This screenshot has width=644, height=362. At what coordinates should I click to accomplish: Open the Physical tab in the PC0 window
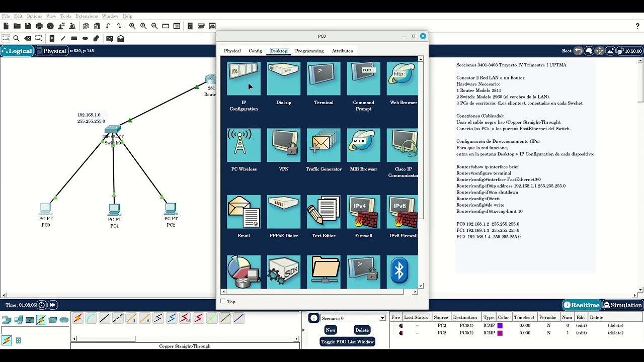[232, 51]
